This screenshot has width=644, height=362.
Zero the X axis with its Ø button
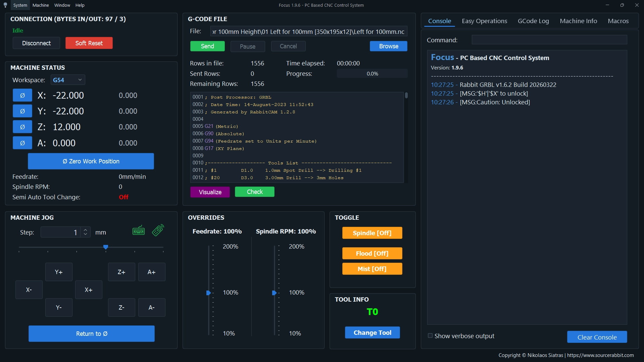point(22,95)
